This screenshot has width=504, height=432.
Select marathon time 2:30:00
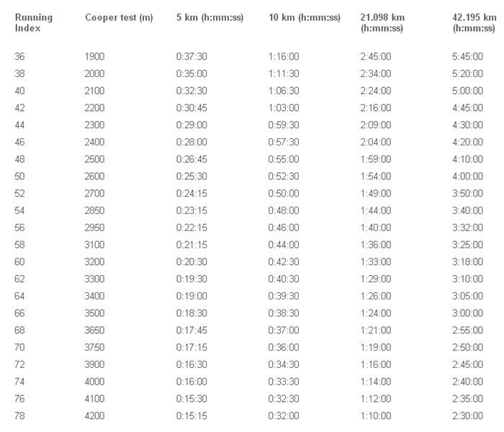[x=467, y=416]
